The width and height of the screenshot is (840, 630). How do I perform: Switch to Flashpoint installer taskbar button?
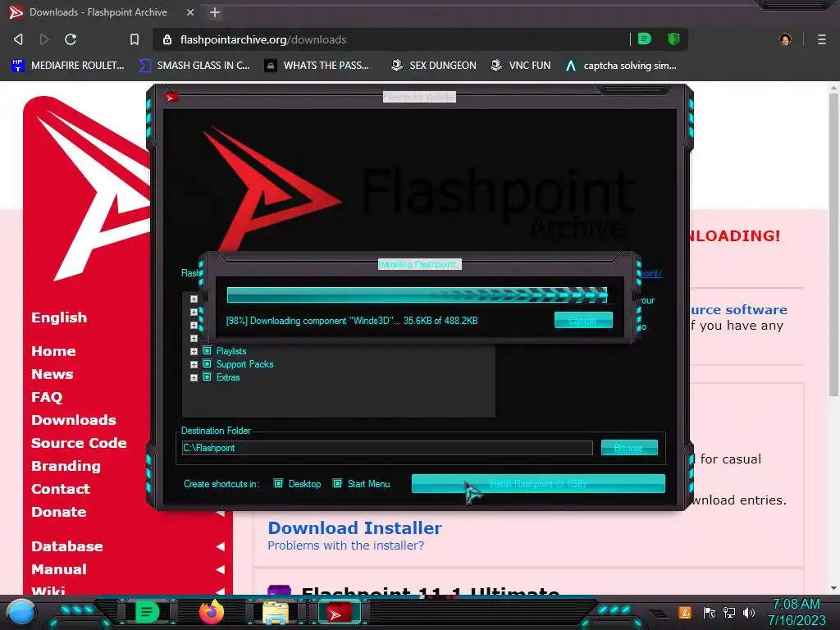pos(340,612)
